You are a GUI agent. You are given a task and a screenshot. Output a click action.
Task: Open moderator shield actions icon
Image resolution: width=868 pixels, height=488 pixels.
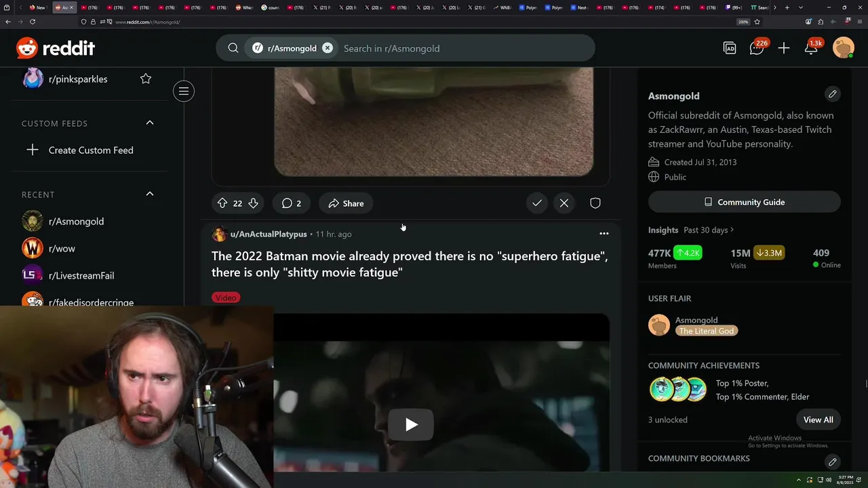point(595,203)
